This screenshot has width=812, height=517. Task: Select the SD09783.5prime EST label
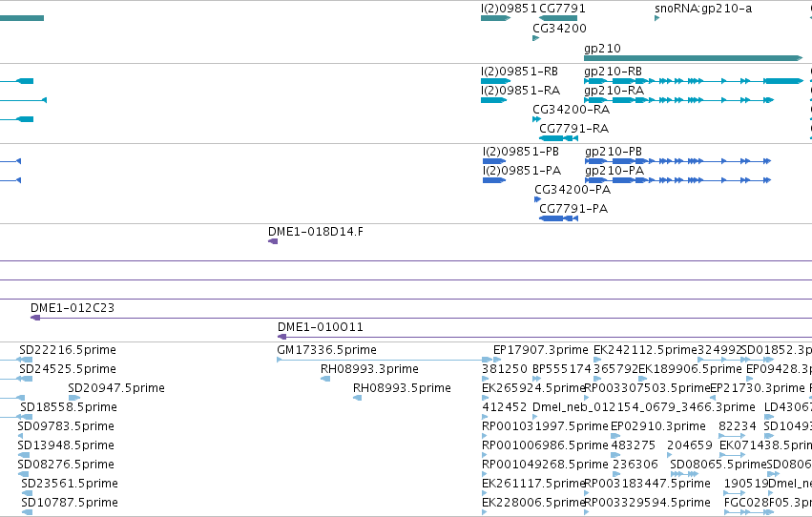66,426
